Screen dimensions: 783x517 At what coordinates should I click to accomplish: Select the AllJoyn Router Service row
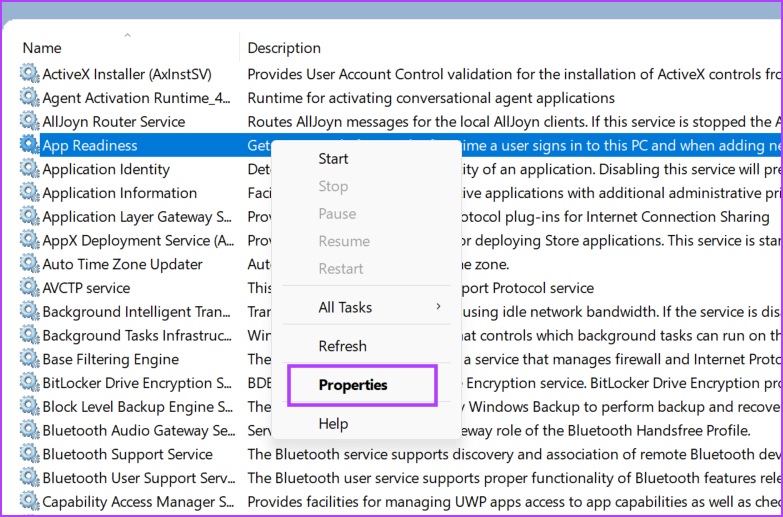pos(114,121)
